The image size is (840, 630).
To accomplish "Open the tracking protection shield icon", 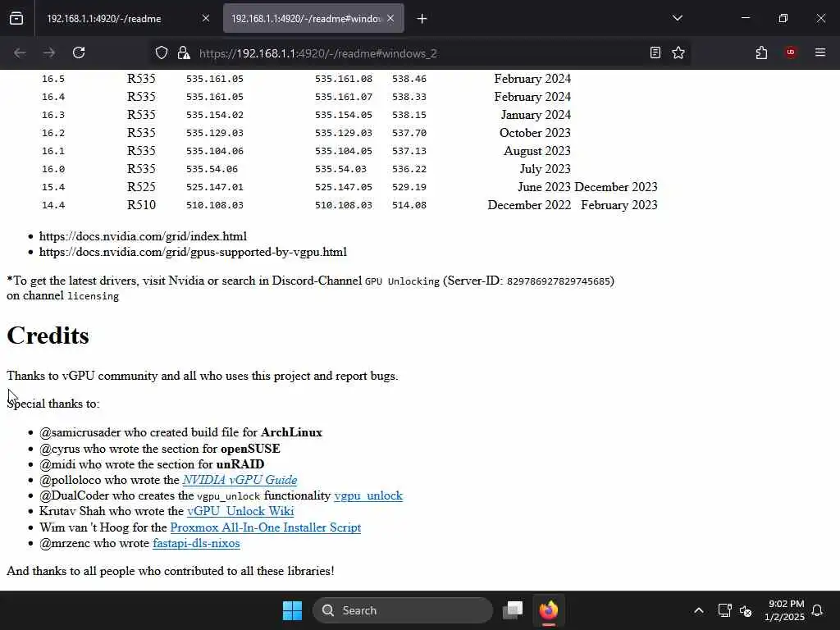I will tap(162, 52).
